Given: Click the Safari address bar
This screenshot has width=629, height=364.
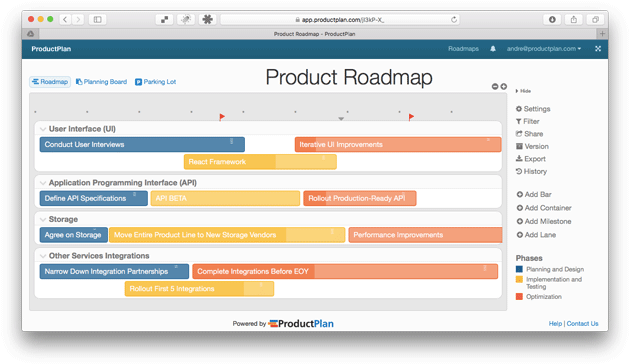Looking at the screenshot, I should pos(340,19).
